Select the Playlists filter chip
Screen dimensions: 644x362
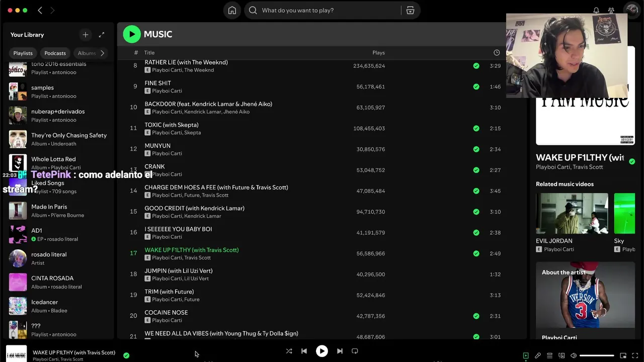pos(23,53)
